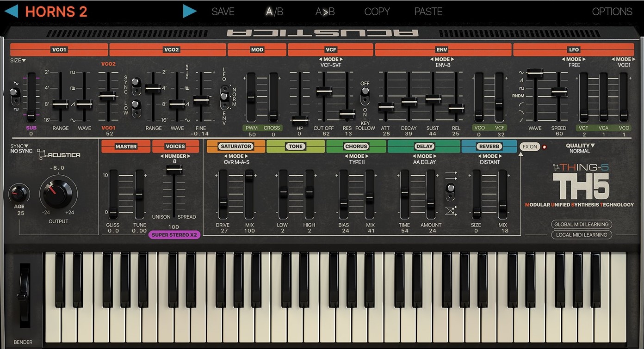The image size is (644, 349).
Task: Click the right arrow of the Saturator MODE
Action: (x=247, y=156)
